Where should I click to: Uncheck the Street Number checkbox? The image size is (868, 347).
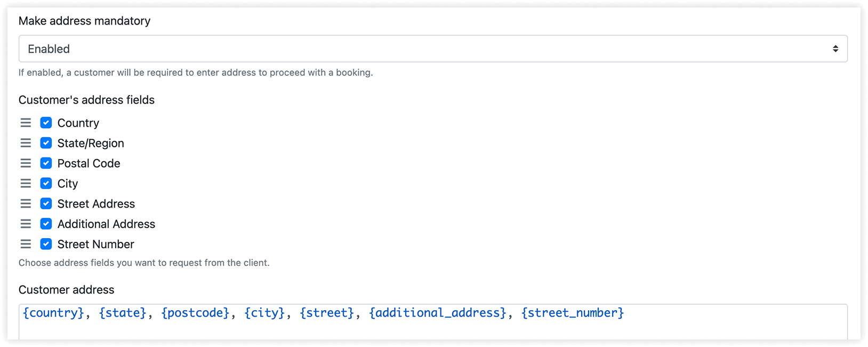[46, 244]
